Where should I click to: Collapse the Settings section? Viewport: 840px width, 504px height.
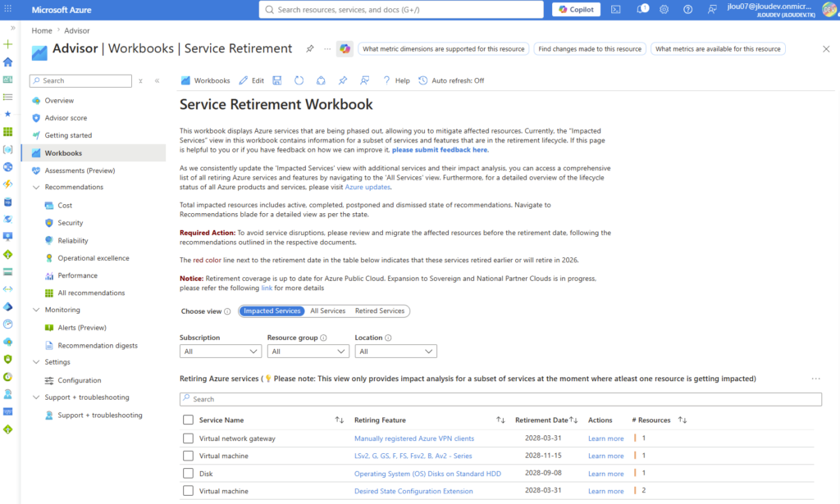(x=36, y=362)
